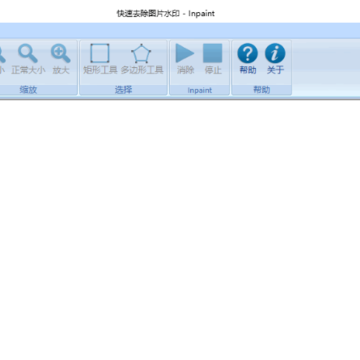Click the 多边形工具 text label
The image size is (360, 360).
point(142,70)
